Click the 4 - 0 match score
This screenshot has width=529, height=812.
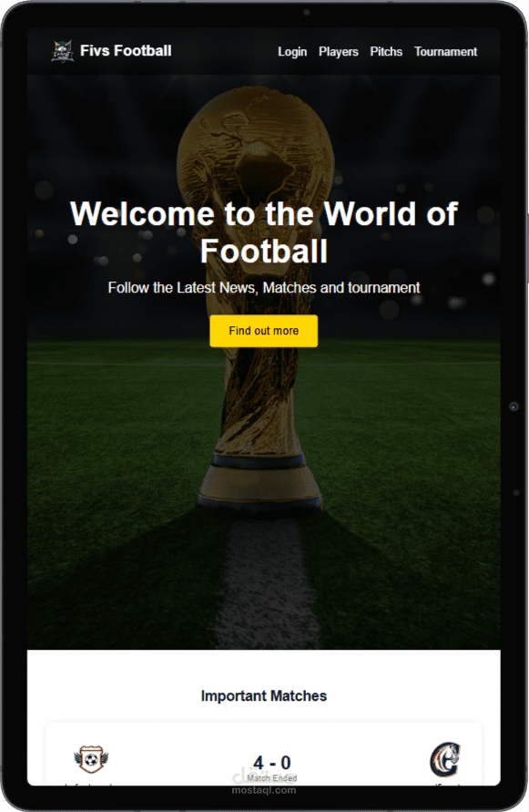pos(272,763)
